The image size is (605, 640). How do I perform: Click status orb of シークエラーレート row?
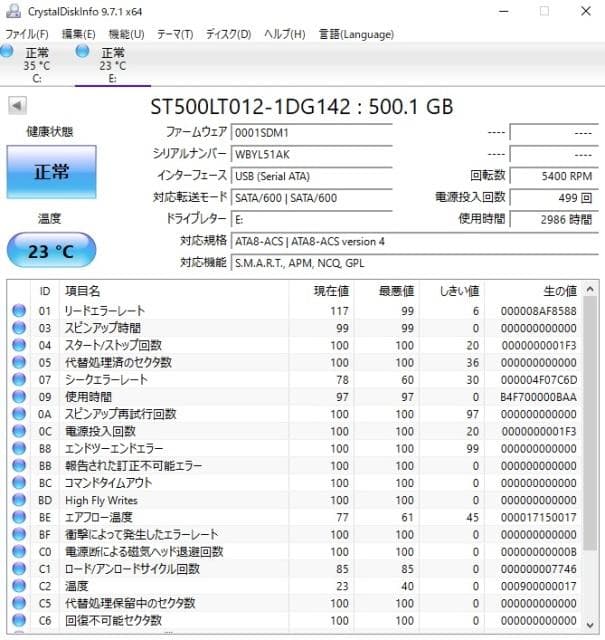pyautogui.click(x=19, y=379)
